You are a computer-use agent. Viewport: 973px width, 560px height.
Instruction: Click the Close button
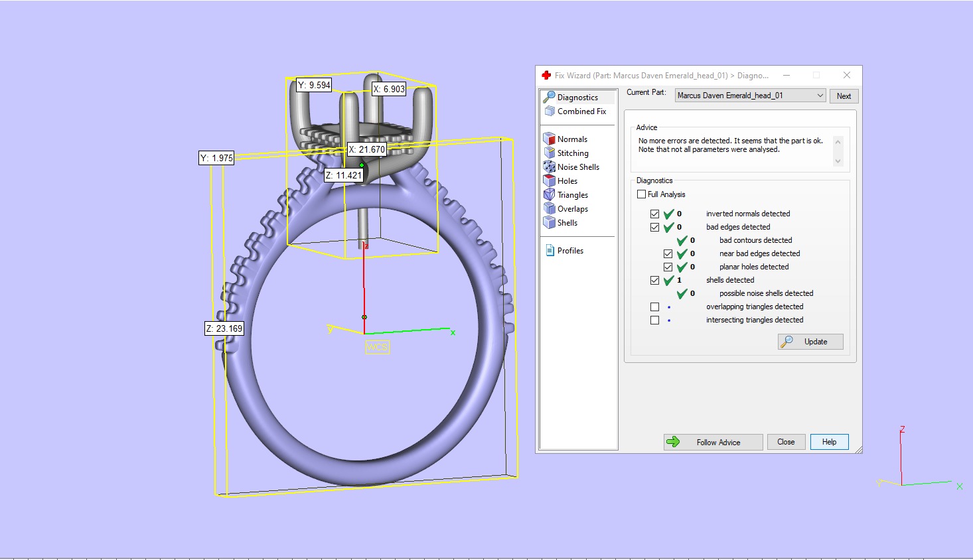(x=786, y=442)
